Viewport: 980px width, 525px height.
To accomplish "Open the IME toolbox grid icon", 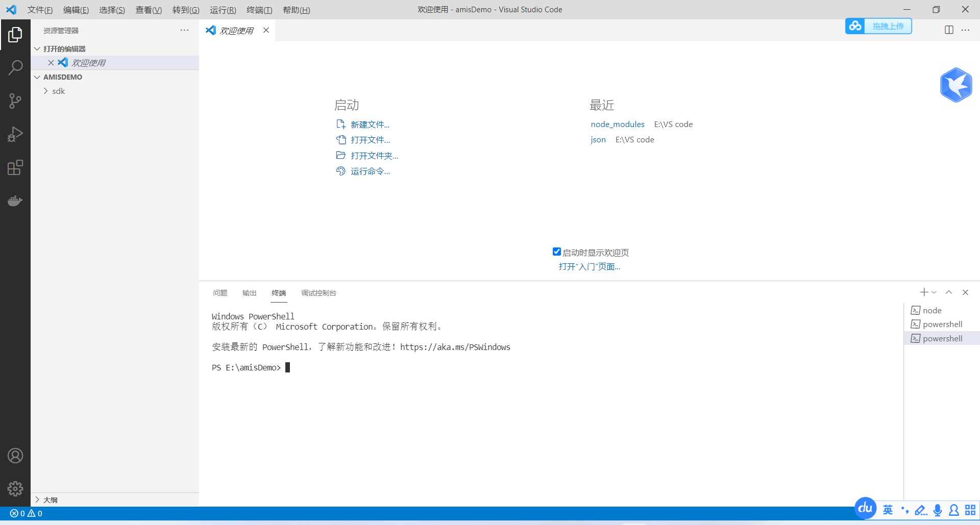I will coord(970,510).
